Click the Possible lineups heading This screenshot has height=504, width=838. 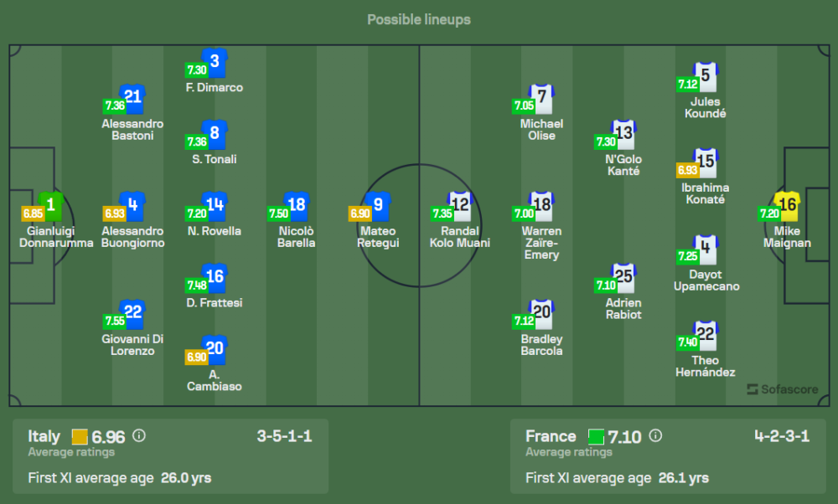pos(419,19)
